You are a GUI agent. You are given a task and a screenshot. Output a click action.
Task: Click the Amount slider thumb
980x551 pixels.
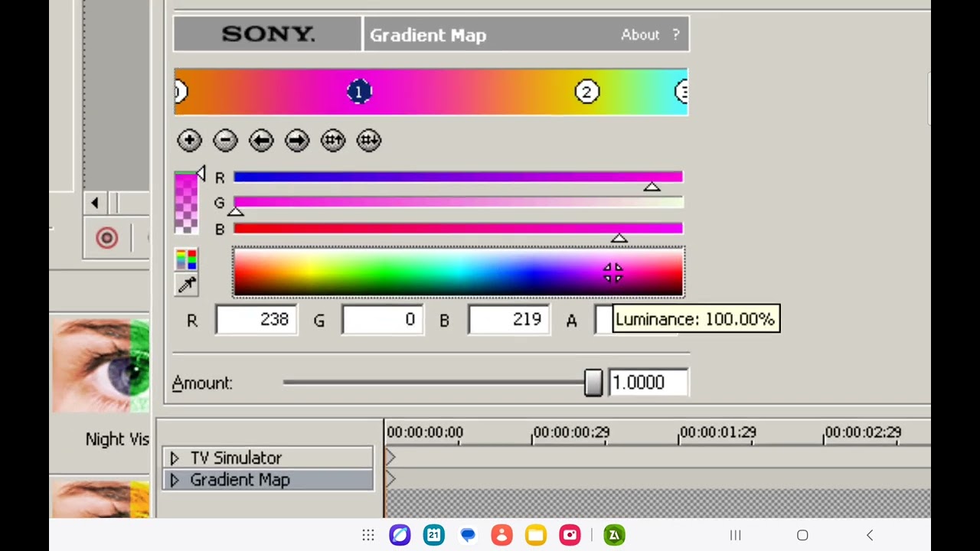pyautogui.click(x=593, y=383)
